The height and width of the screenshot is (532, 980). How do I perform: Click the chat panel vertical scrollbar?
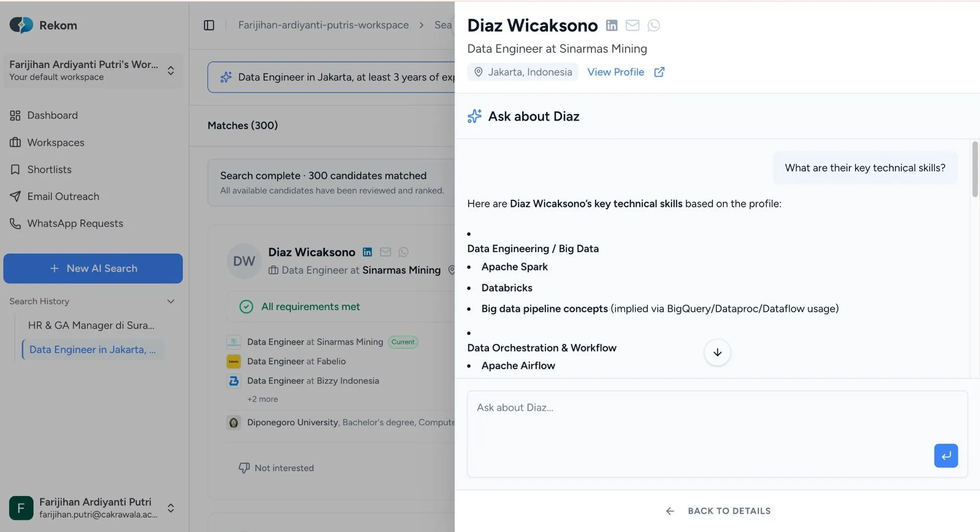[975, 169]
